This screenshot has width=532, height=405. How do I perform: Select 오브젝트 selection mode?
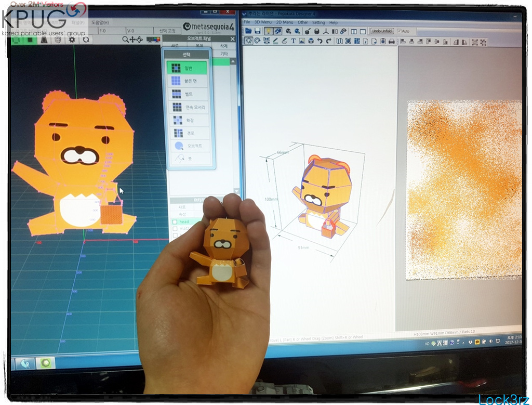point(189,146)
